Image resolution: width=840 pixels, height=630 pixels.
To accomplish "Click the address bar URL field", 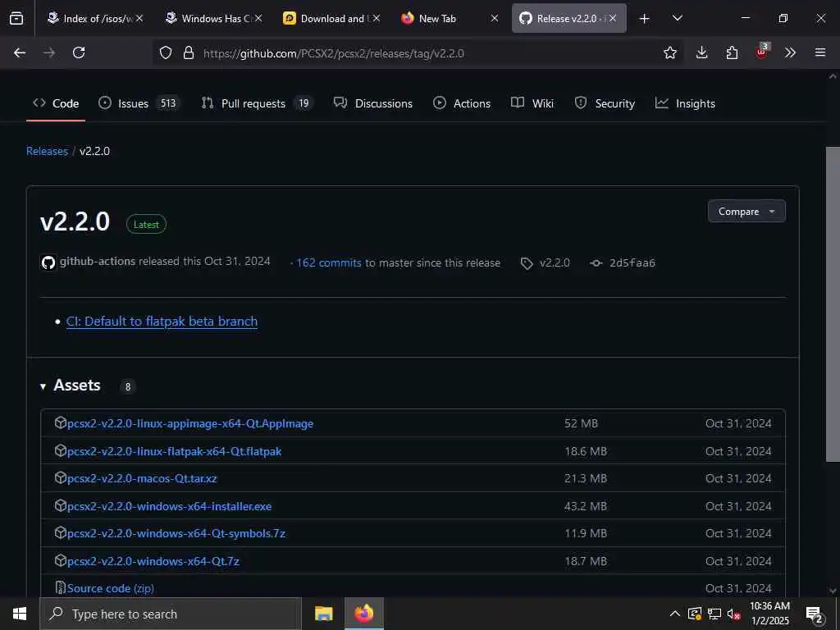I will click(418, 53).
